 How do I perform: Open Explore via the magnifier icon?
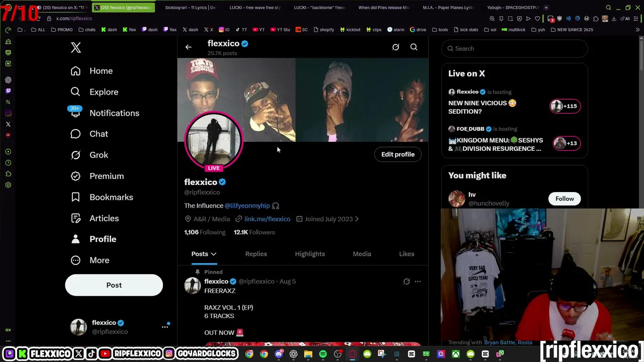point(75,92)
